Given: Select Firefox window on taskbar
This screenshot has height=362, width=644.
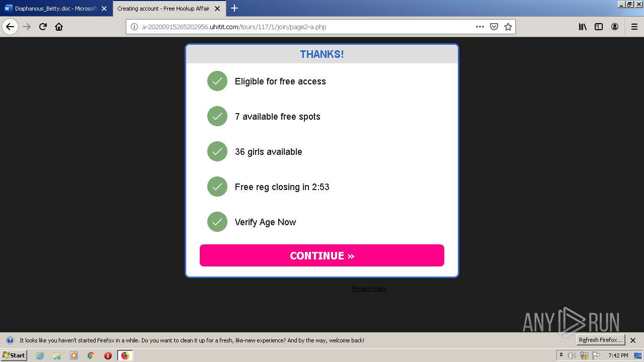Looking at the screenshot, I should coord(125,355).
